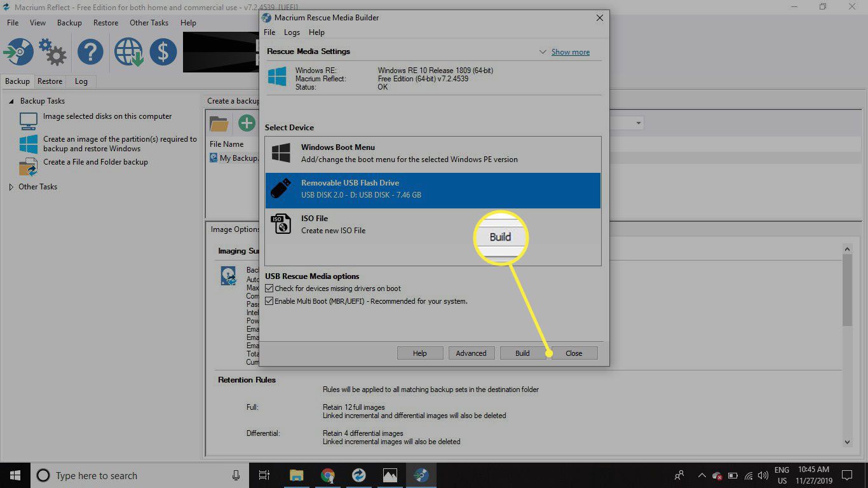
Task: Click the Windows logo icon for Windows image backup
Action: coord(28,144)
